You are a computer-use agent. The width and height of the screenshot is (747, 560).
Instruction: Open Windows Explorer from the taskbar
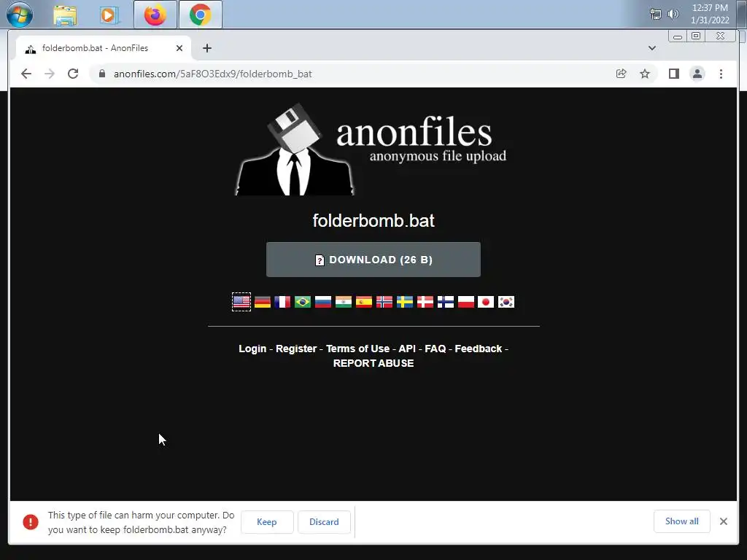(x=65, y=15)
